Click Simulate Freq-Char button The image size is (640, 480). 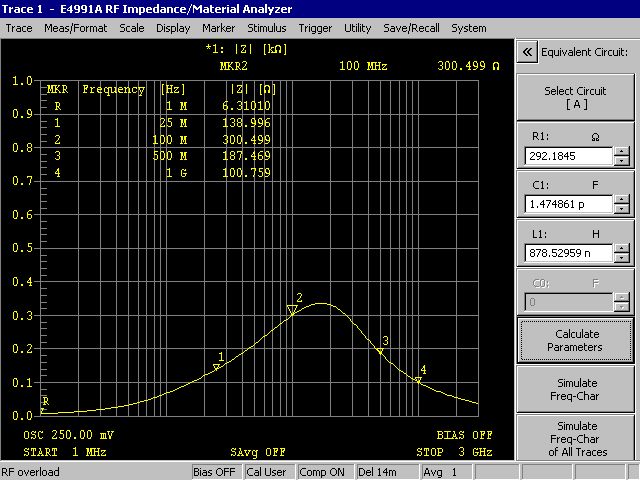(x=576, y=389)
